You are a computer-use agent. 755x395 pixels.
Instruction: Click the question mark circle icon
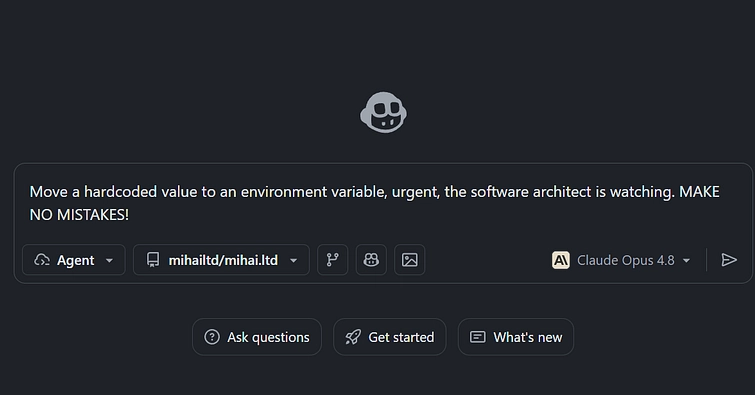coord(212,337)
